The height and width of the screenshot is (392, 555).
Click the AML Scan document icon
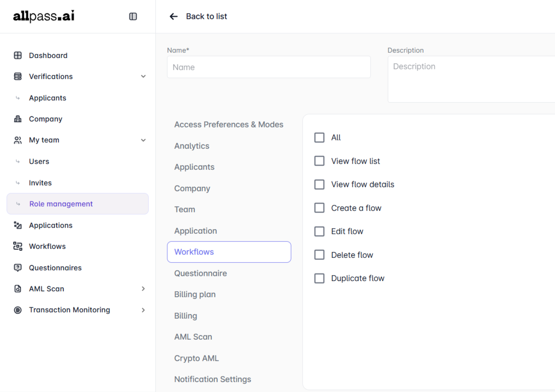(18, 289)
